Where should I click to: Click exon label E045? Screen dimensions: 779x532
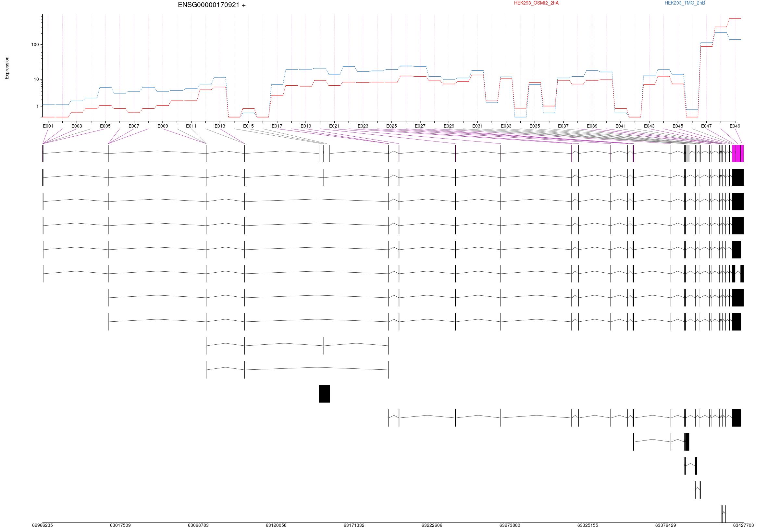click(678, 126)
